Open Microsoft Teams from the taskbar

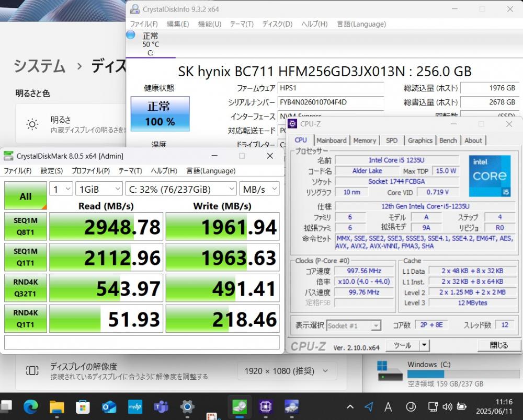pos(161,406)
